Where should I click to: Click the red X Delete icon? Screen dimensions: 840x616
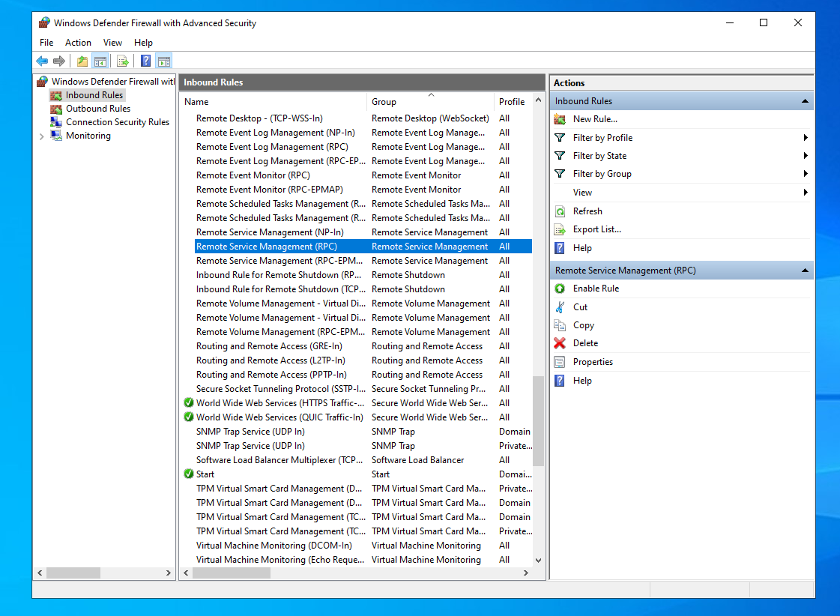coord(560,343)
